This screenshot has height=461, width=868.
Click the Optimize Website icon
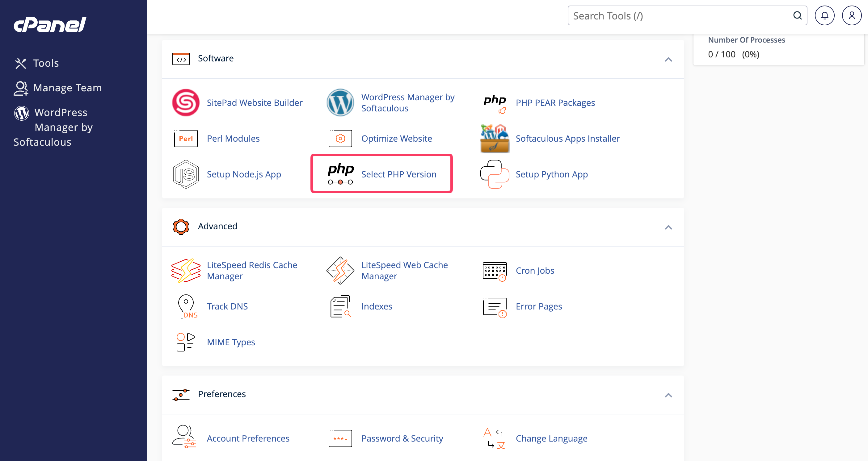[x=340, y=138]
